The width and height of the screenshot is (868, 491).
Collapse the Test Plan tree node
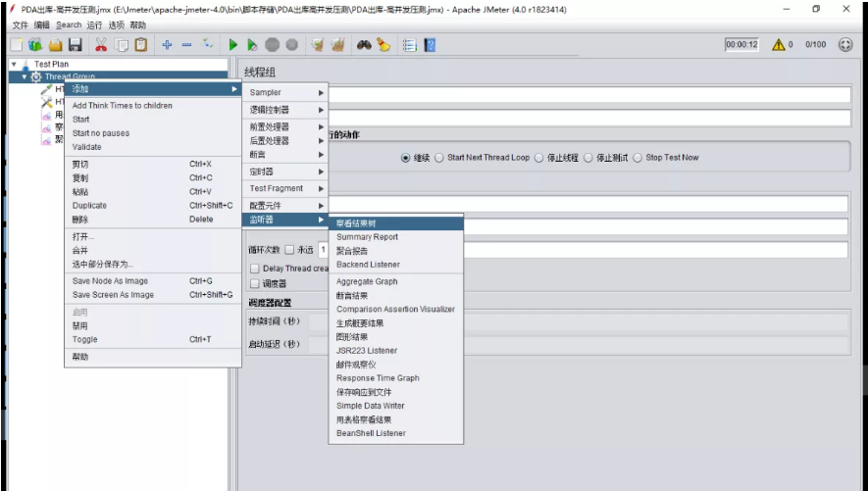coord(14,64)
